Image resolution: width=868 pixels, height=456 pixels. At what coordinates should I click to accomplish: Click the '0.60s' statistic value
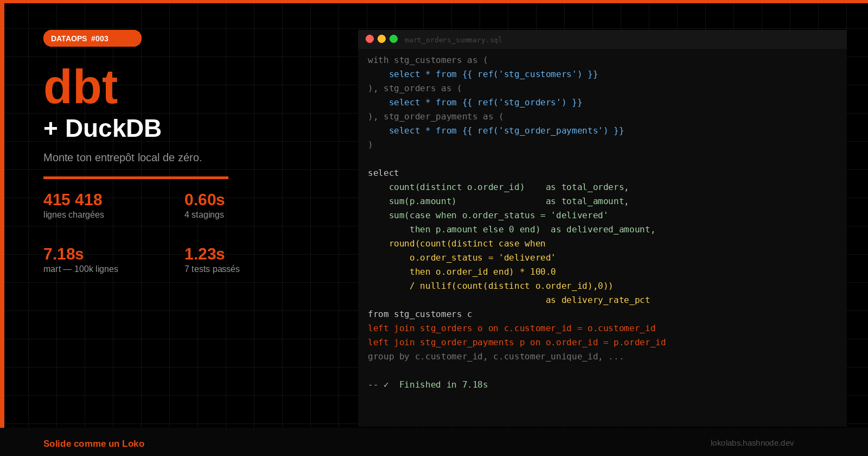click(205, 200)
